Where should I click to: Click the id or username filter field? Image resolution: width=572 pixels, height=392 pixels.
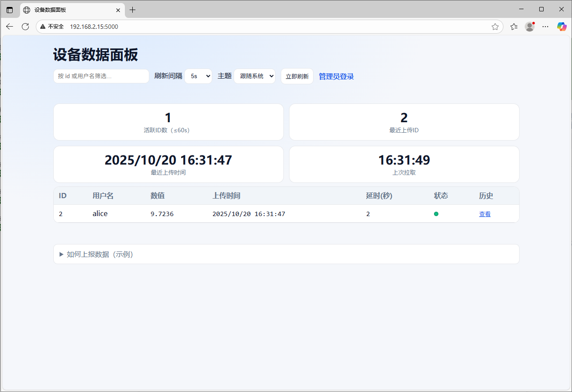point(101,76)
